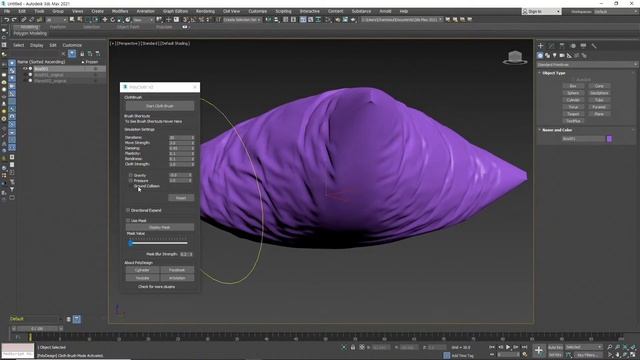
Task: Click the Mirror tool in main toolbar
Action: click(268, 20)
